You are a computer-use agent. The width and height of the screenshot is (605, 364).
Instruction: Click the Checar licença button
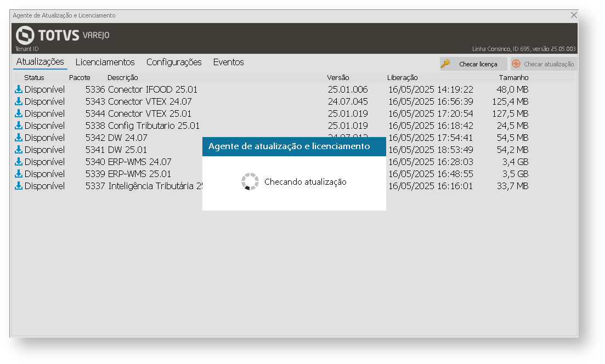tap(473, 64)
